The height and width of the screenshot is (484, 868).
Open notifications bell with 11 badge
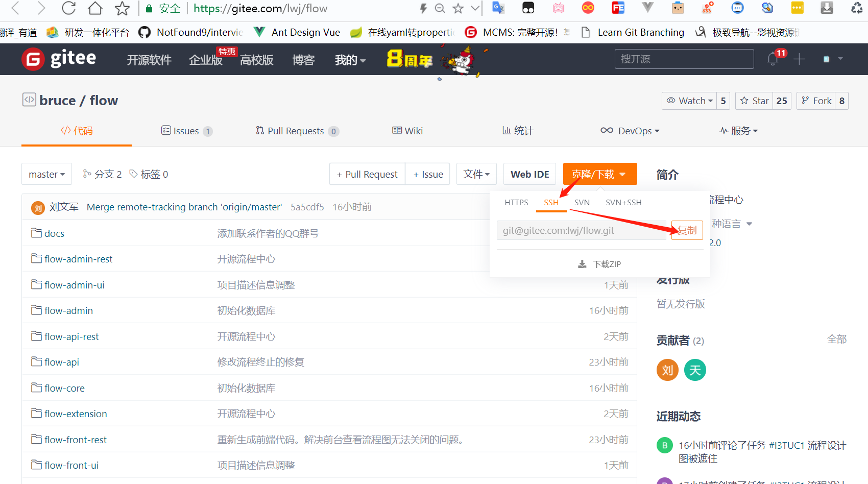click(773, 59)
